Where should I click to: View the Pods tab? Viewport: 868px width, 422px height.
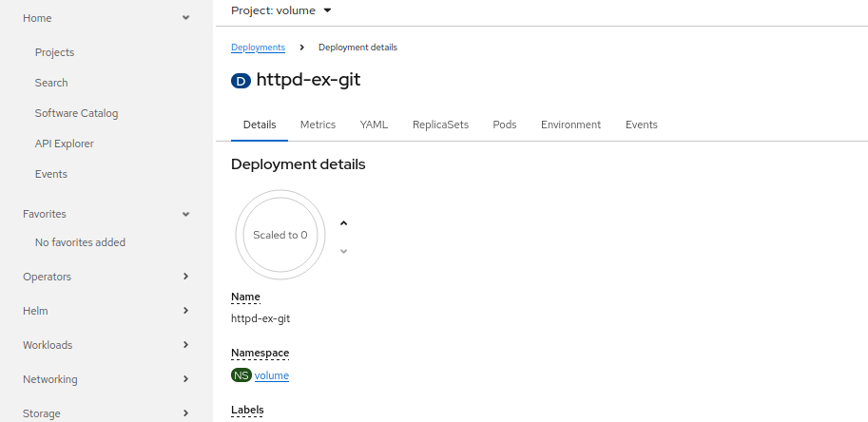pyautogui.click(x=504, y=125)
